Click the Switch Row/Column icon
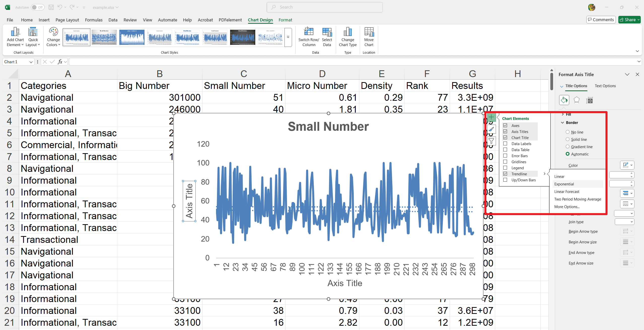This screenshot has height=330, width=644. coord(308,37)
